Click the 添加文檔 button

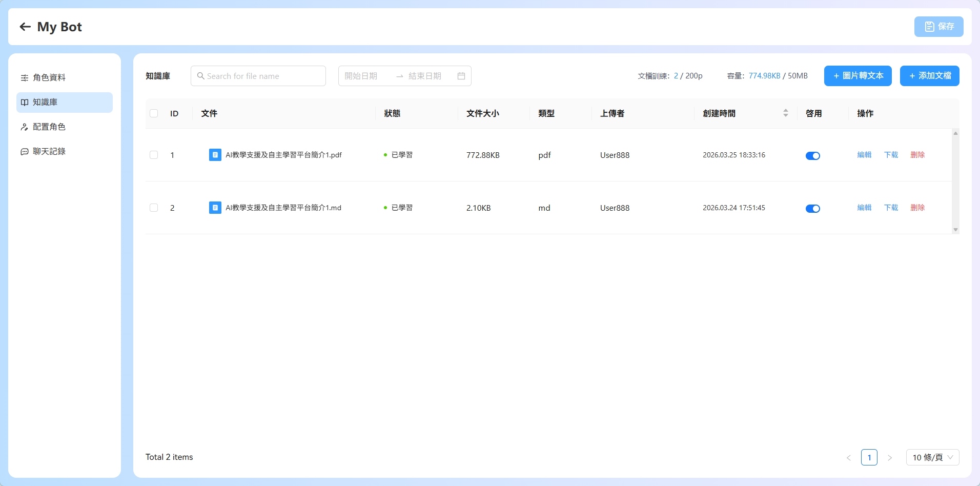(930, 76)
